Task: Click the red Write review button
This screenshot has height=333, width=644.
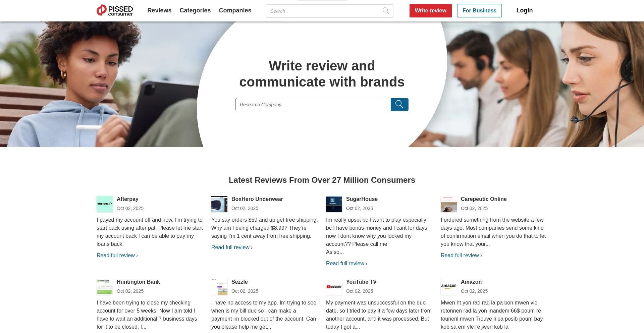Action: coord(430,11)
